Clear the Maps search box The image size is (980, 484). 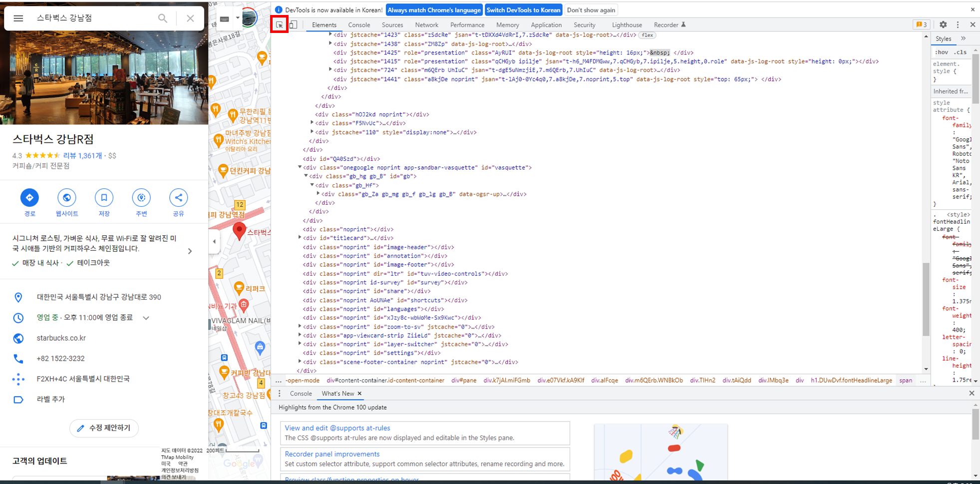190,18
